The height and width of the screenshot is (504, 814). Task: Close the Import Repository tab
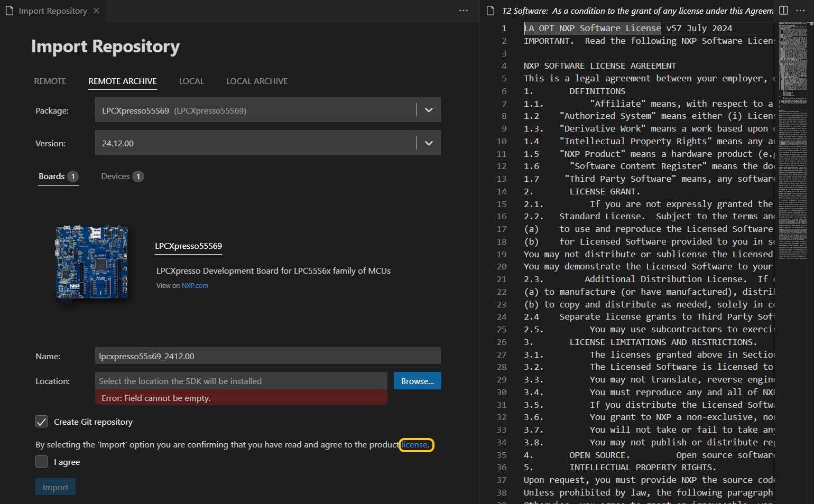[x=95, y=10]
